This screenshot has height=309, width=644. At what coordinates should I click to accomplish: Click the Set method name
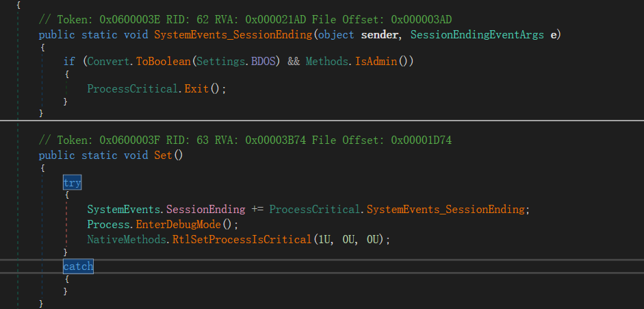coord(163,156)
